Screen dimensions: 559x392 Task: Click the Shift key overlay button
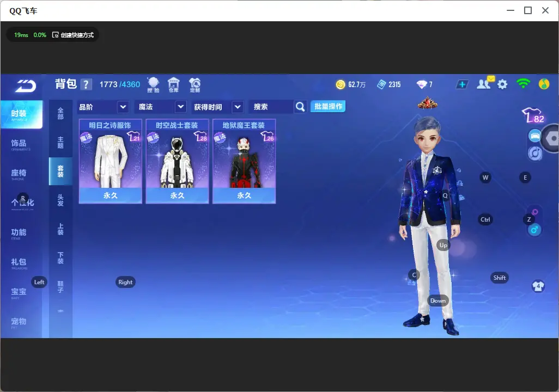pyautogui.click(x=500, y=278)
